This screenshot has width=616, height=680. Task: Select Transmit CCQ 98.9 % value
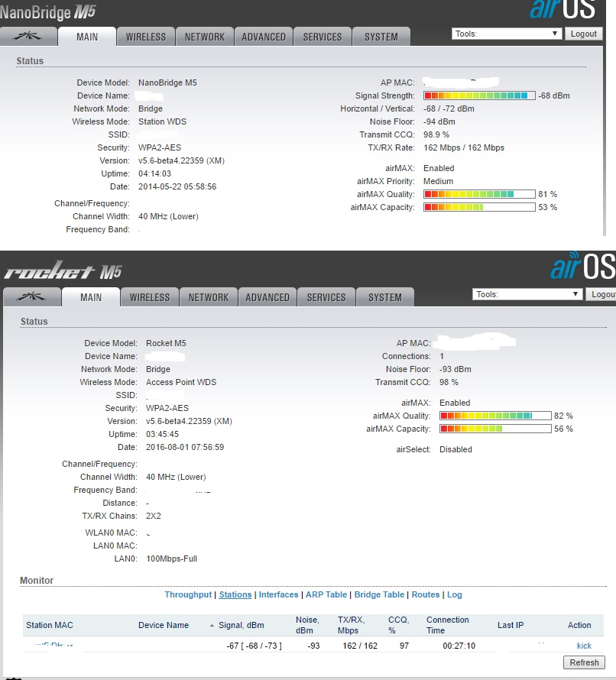point(436,134)
